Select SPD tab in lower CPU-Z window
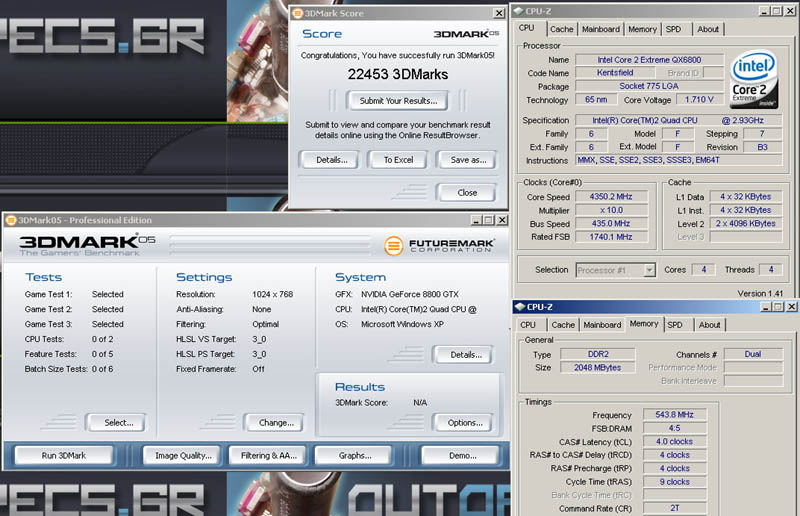The height and width of the screenshot is (516, 800). point(675,325)
